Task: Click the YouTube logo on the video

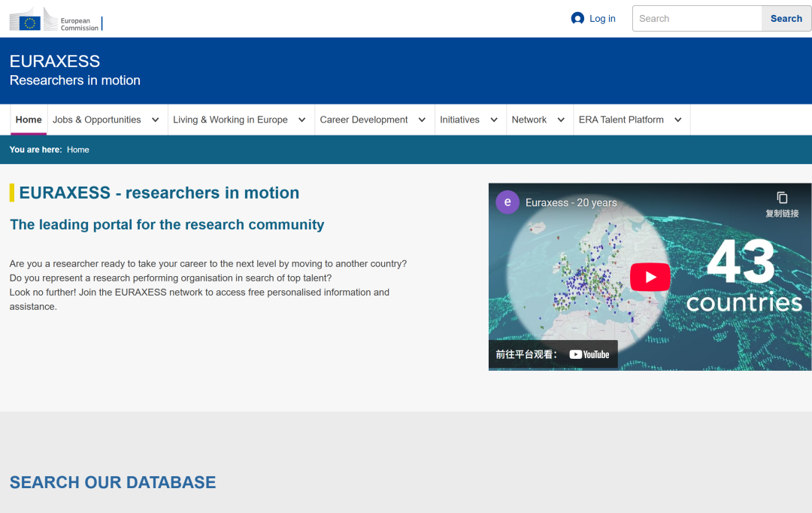Action: click(x=589, y=354)
